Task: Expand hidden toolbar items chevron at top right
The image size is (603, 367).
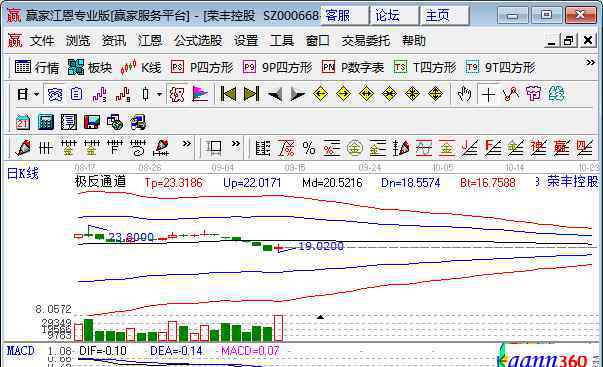Action: click(591, 62)
